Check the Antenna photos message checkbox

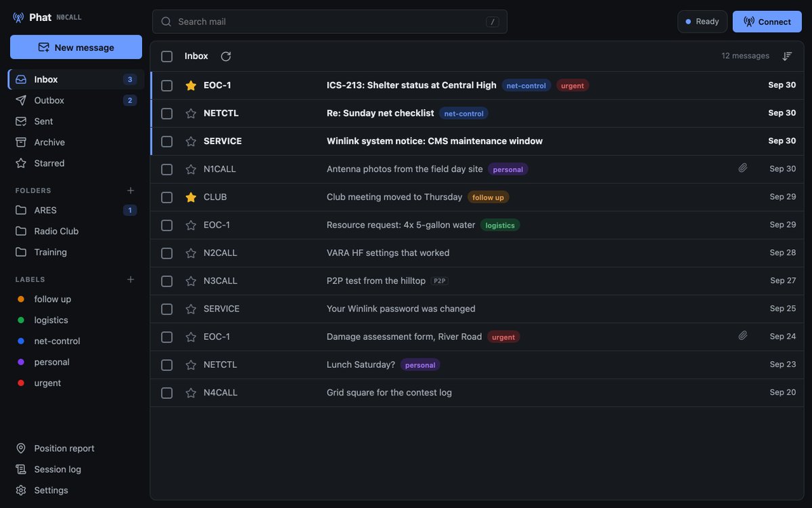(167, 169)
